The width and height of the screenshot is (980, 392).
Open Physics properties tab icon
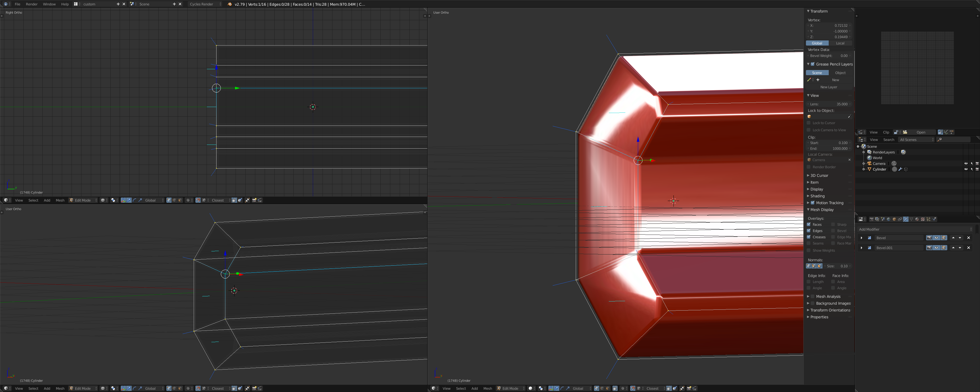click(934, 219)
